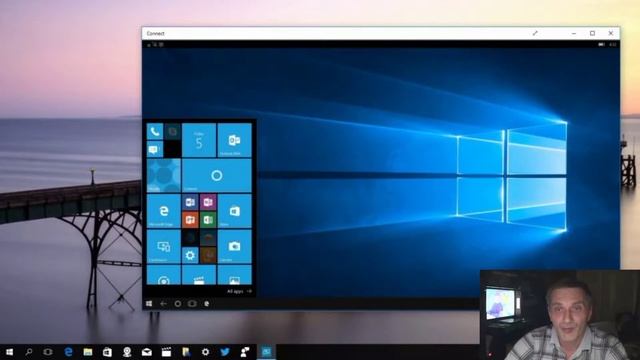The image size is (640, 360).
Task: Click the webcam video overlay thumbnail
Action: coord(560,315)
